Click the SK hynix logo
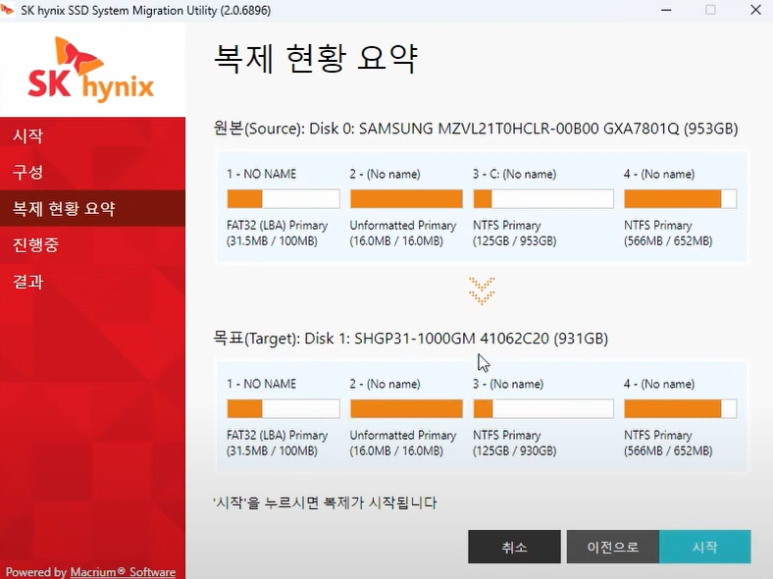 click(x=91, y=69)
